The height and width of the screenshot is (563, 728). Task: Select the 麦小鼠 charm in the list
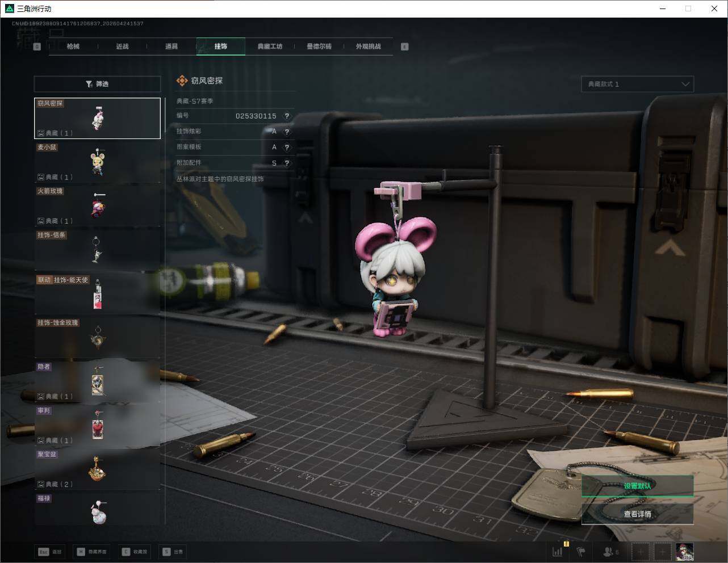pyautogui.click(x=97, y=162)
